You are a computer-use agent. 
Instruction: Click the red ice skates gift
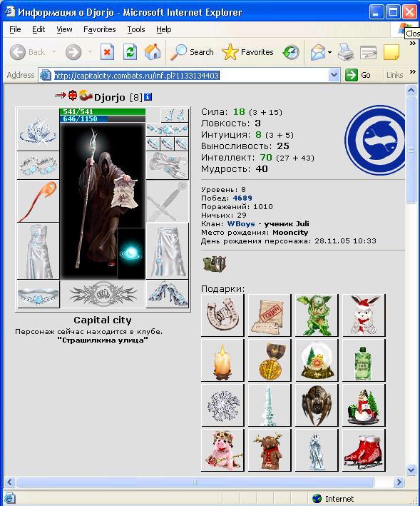coord(364,450)
